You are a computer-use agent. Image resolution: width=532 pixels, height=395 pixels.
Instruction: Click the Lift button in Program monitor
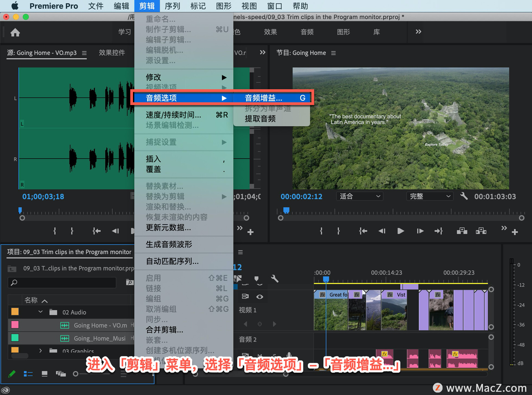click(462, 231)
